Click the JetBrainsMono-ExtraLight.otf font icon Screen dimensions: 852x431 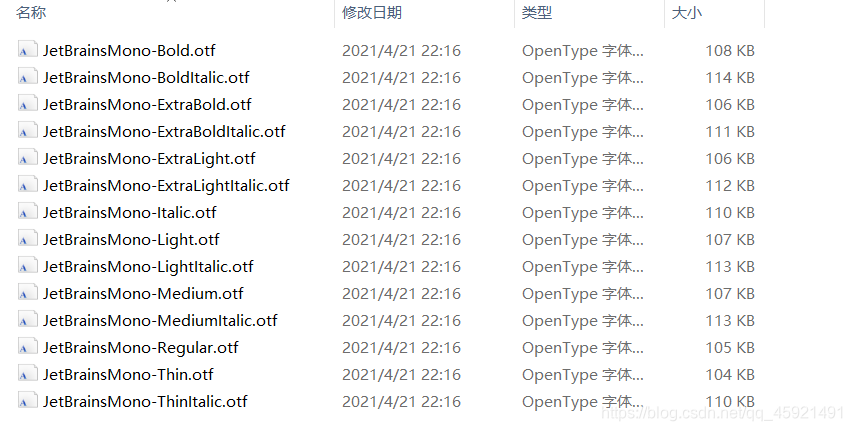click(x=28, y=158)
